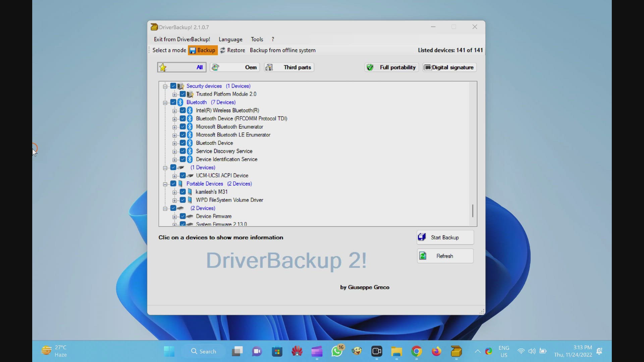Uncheck the Trusted Platform Module 2.0 checkbox

[x=183, y=94]
